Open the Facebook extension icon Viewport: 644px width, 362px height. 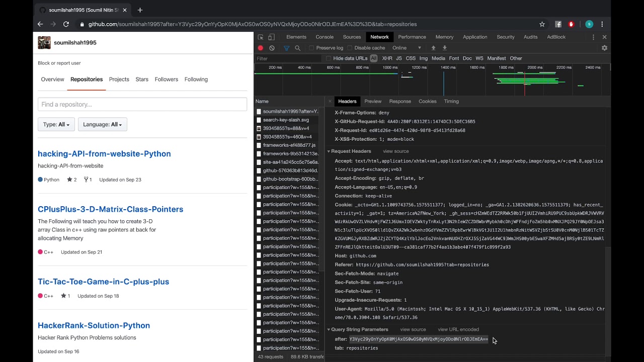pos(558,24)
